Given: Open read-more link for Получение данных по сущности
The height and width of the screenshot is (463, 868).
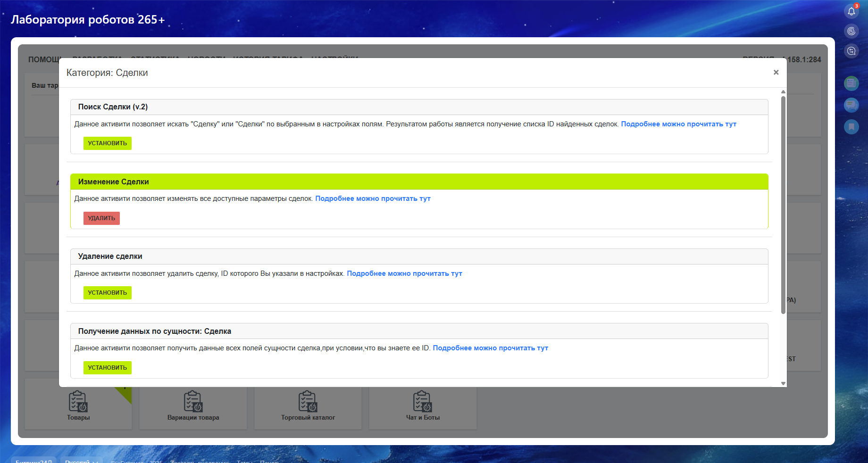Looking at the screenshot, I should [x=491, y=348].
